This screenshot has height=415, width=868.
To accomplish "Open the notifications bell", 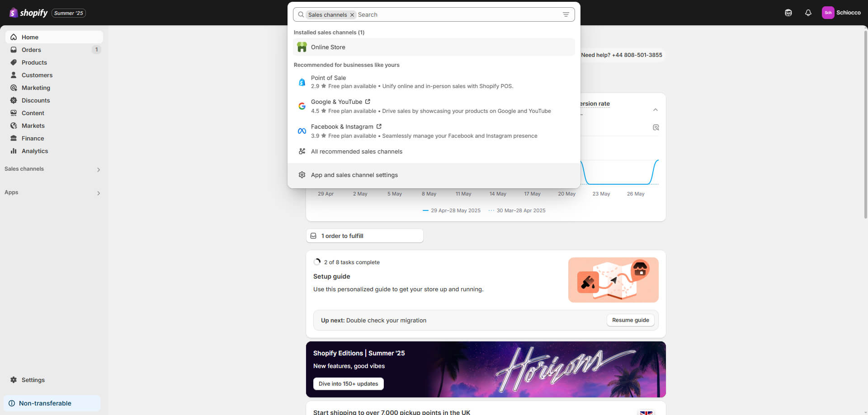I will point(808,13).
